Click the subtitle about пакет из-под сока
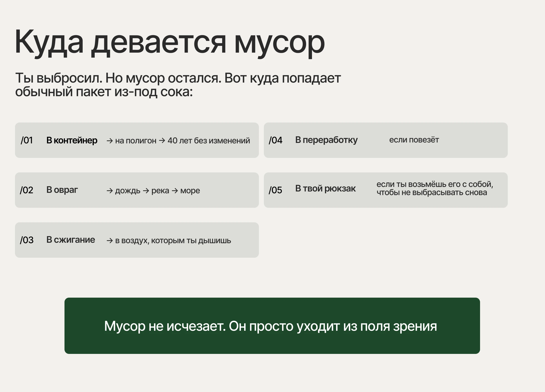The image size is (545, 392). pos(178,84)
